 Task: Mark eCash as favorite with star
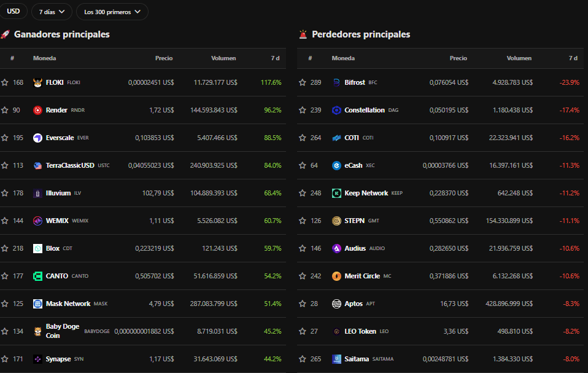coord(302,165)
